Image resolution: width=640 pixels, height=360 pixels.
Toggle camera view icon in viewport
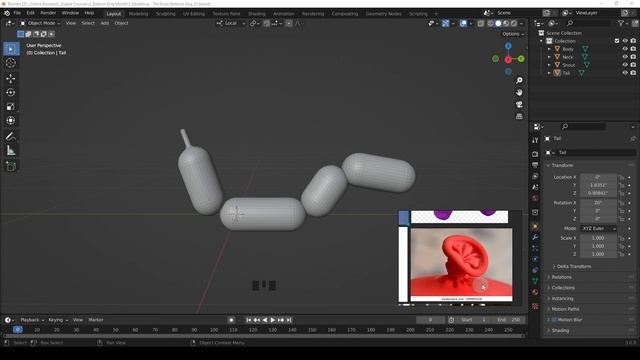click(x=519, y=104)
